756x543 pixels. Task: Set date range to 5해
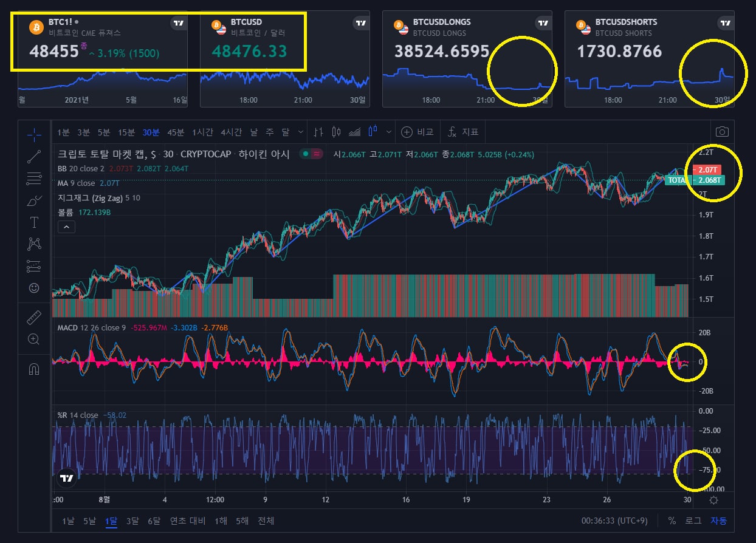click(242, 521)
